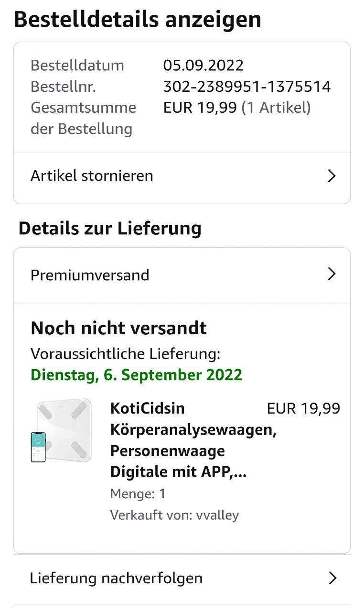Viewport: 364px width, 612px height.
Task: Click the item price EUR 19,99 beside the product
Action: pos(303,408)
